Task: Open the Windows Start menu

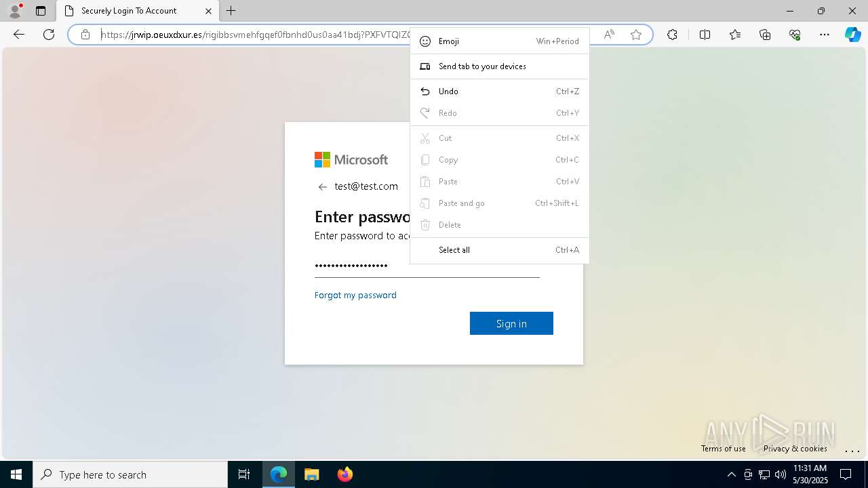Action: 16,474
